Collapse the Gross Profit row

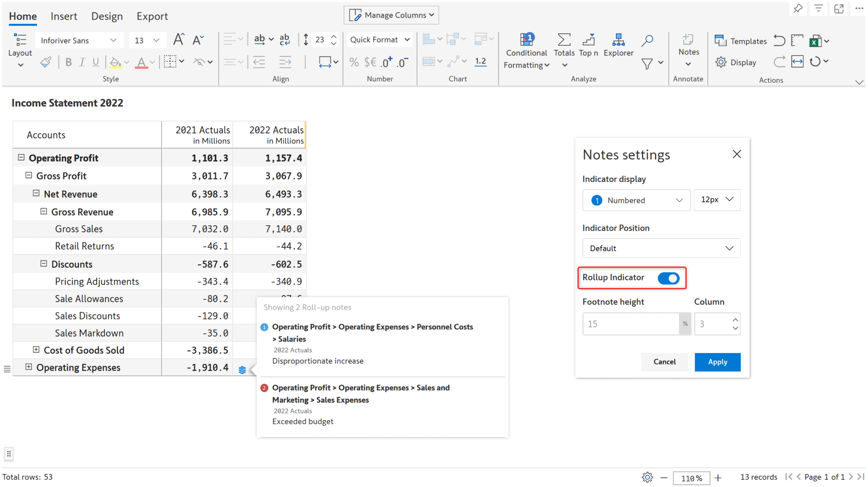click(x=29, y=175)
